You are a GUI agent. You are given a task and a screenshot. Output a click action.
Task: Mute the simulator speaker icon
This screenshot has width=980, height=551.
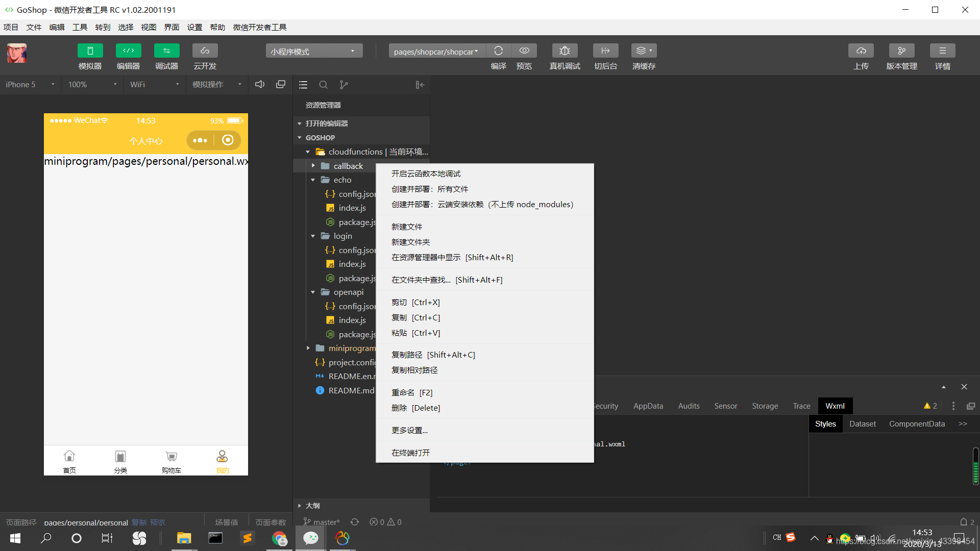[260, 84]
